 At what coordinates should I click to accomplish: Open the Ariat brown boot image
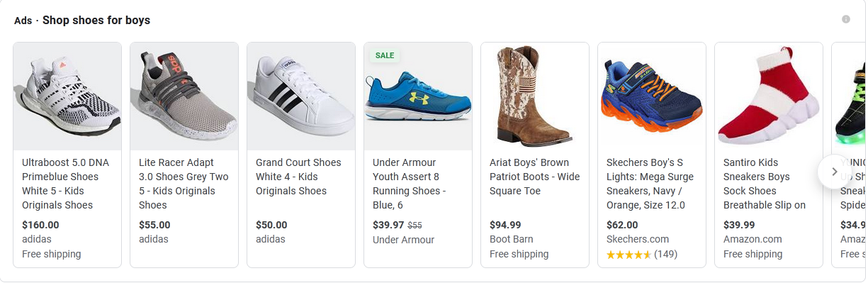pos(535,96)
